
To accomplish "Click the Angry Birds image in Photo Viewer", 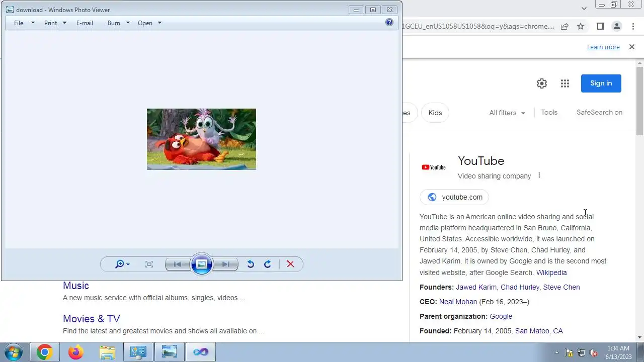I will [x=201, y=139].
